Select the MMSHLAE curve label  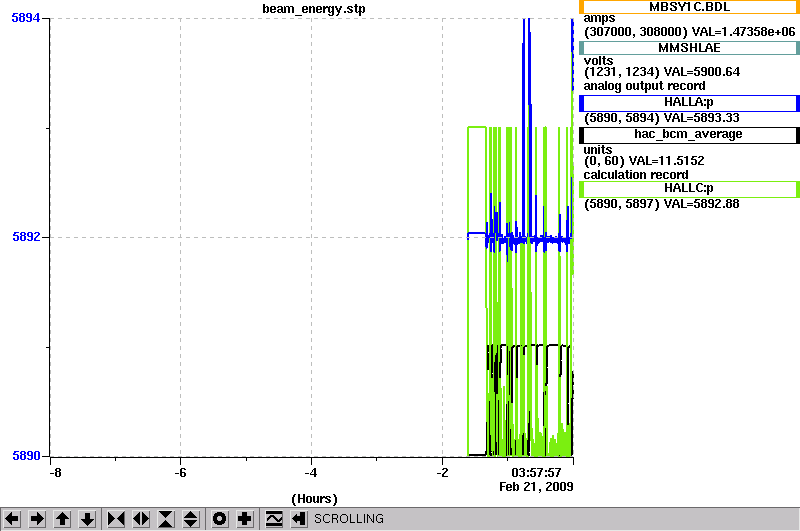(689, 48)
